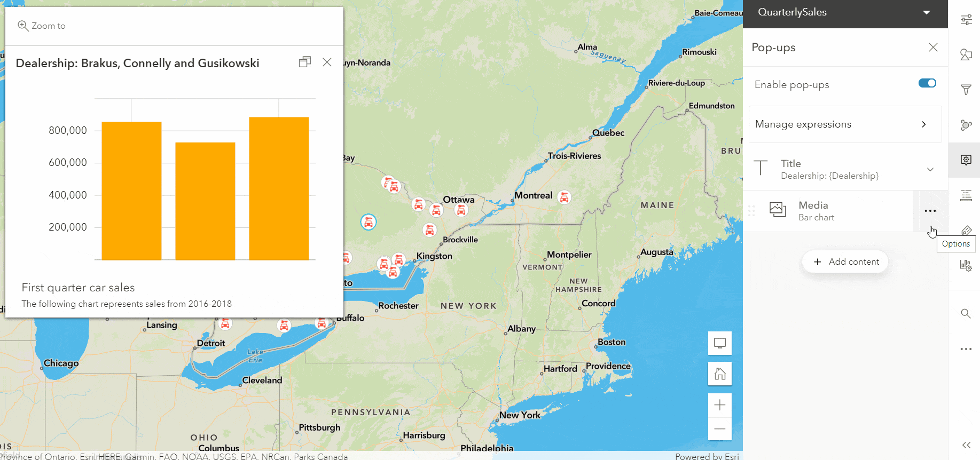Open the Styles tool in right toolbar
Screen dimensions: 980x460
[966, 54]
